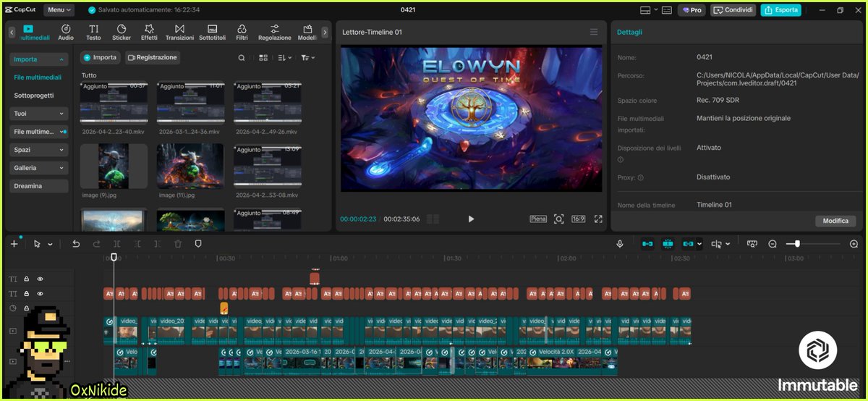
Task: Open the layout switcher dropdown
Action: coord(649,10)
